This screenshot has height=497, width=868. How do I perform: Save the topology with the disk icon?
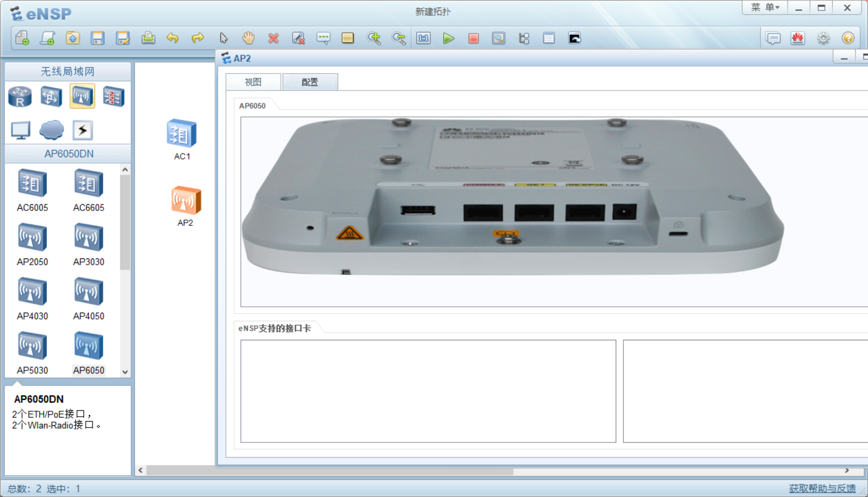98,38
